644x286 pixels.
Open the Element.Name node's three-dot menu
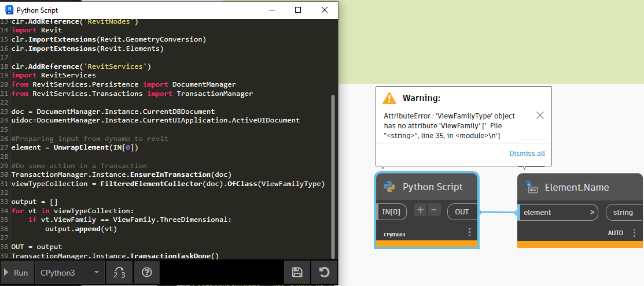[x=635, y=233]
